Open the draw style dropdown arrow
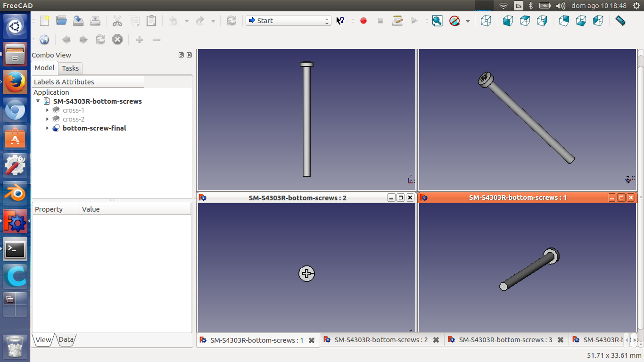Viewport: 644px width, 362px height. 468,21
